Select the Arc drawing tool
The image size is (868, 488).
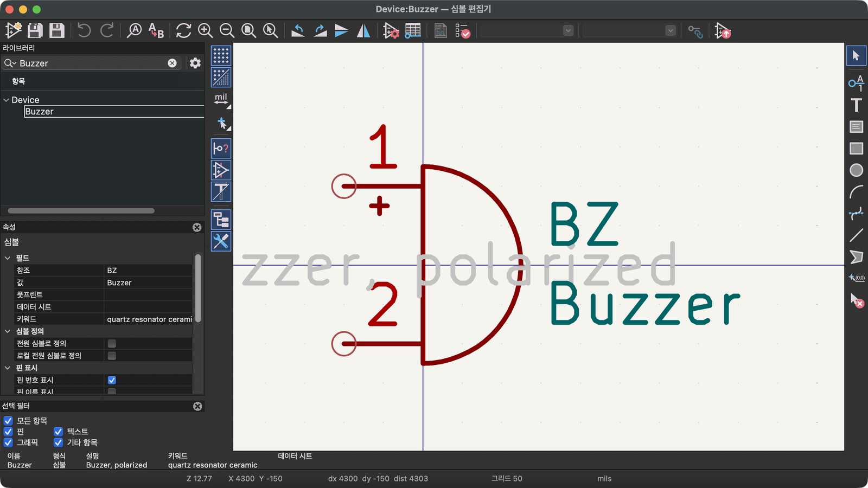tap(856, 192)
